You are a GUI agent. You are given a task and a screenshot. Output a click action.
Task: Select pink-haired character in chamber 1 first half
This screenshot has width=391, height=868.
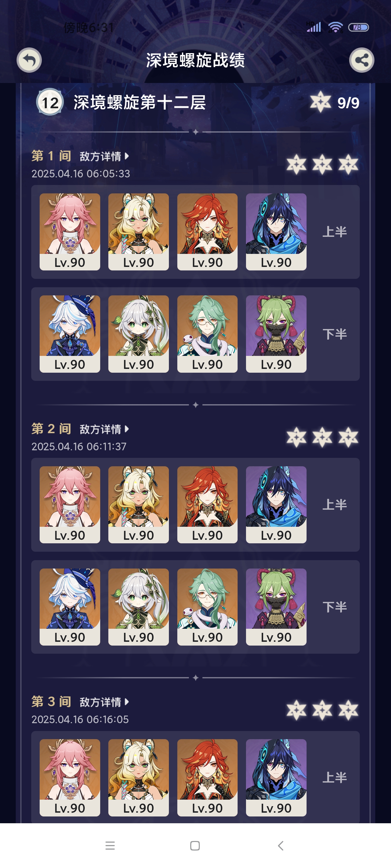pos(70,232)
